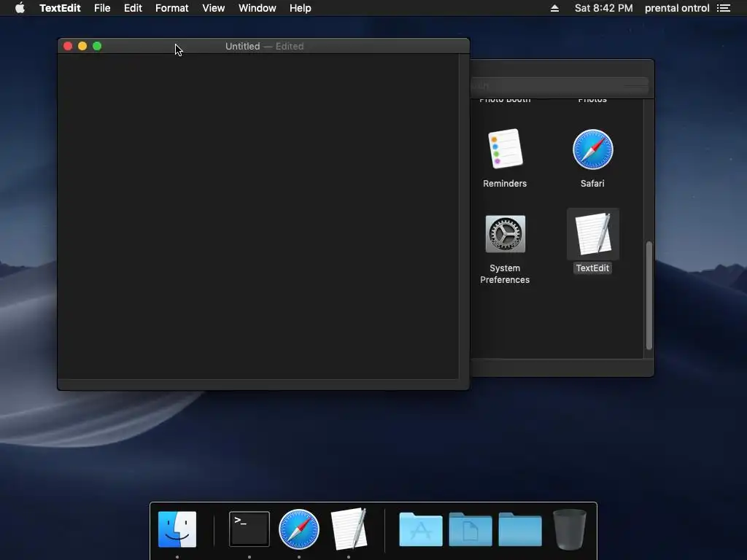747x560 pixels.
Task: Open the TextEdit application menu
Action: [x=60, y=8]
